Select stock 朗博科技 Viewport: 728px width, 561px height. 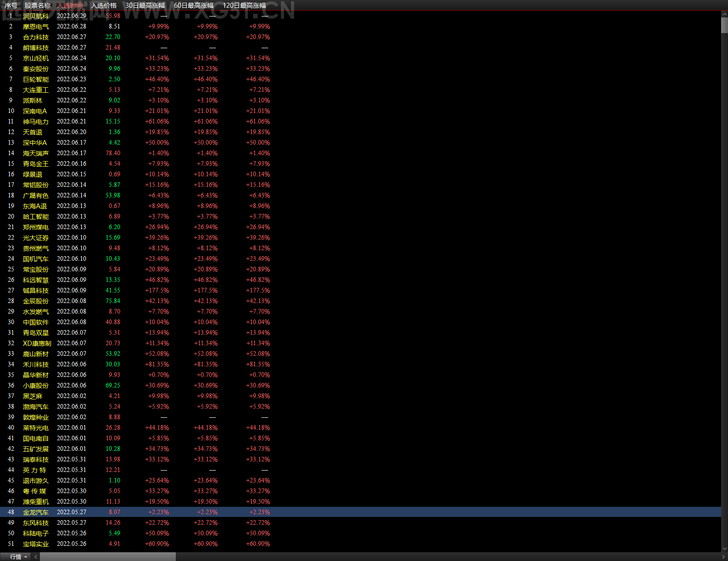[36, 48]
